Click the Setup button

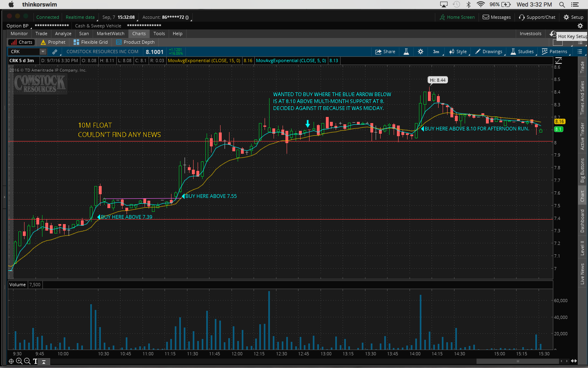pos(573,17)
